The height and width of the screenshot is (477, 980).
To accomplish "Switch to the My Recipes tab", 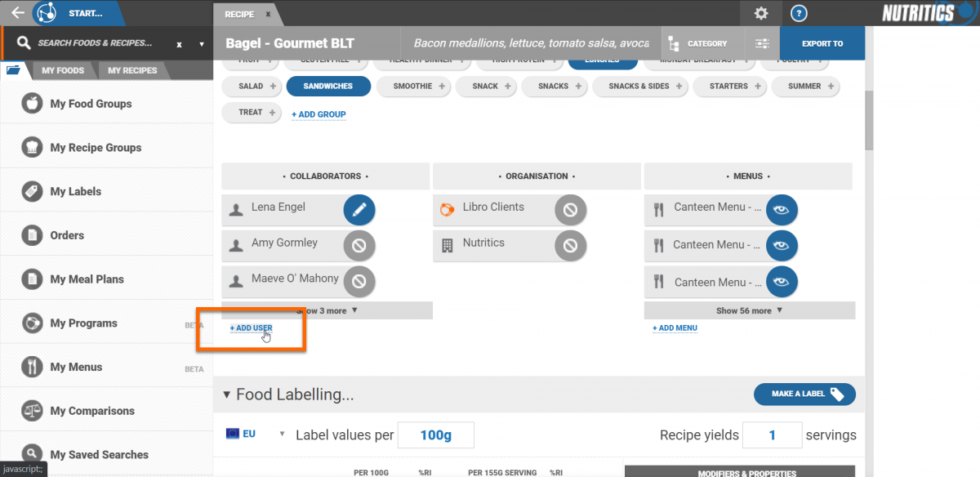I will [x=132, y=71].
